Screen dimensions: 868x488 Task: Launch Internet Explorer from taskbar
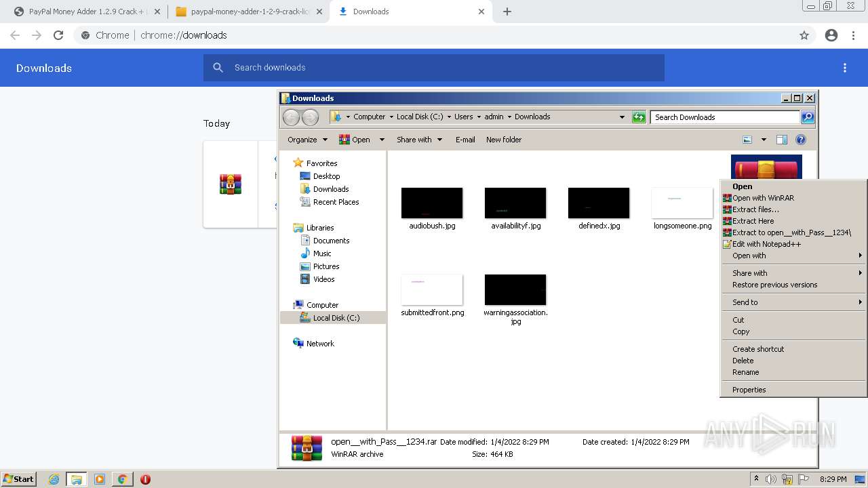tap(54, 479)
